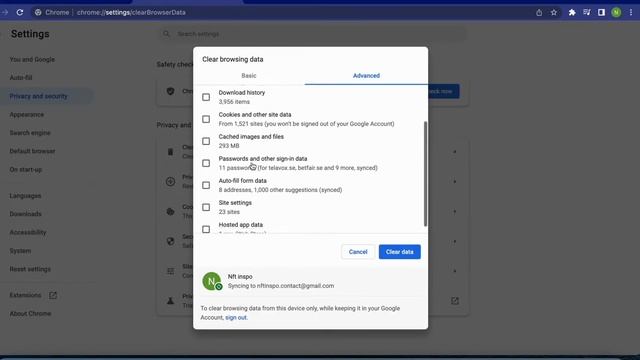Open You and Google settings

(x=32, y=60)
